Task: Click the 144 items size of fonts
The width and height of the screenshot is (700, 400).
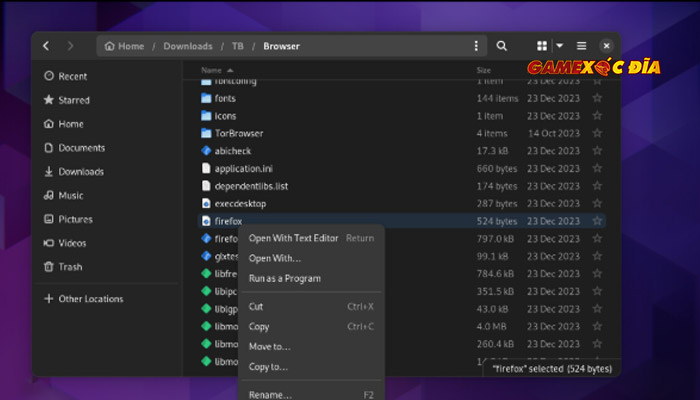Action: click(x=497, y=98)
